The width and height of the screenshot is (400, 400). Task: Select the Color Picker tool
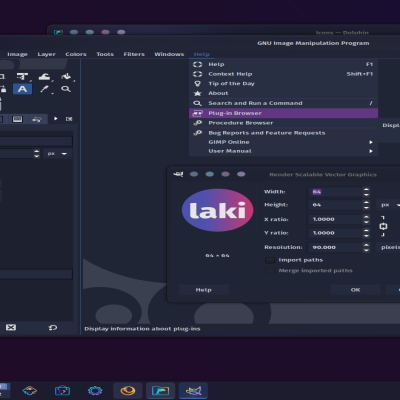tap(45, 89)
